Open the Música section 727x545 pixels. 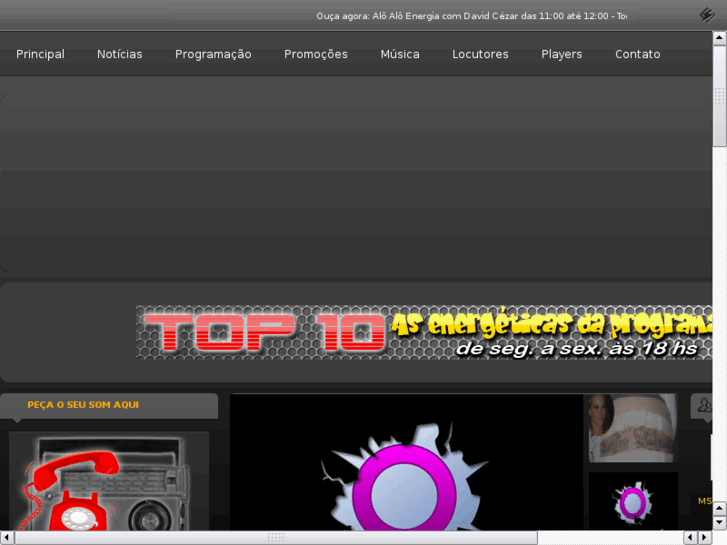(400, 54)
